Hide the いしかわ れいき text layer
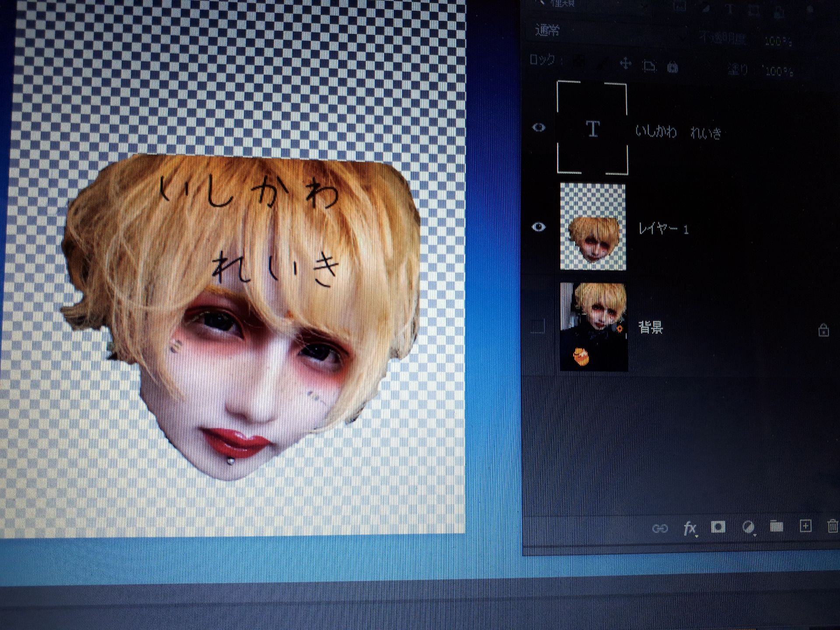840x630 pixels. pyautogui.click(x=539, y=127)
